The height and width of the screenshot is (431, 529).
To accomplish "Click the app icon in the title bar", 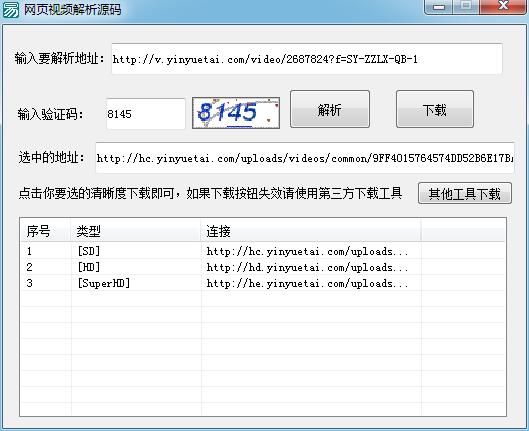I will (11, 9).
